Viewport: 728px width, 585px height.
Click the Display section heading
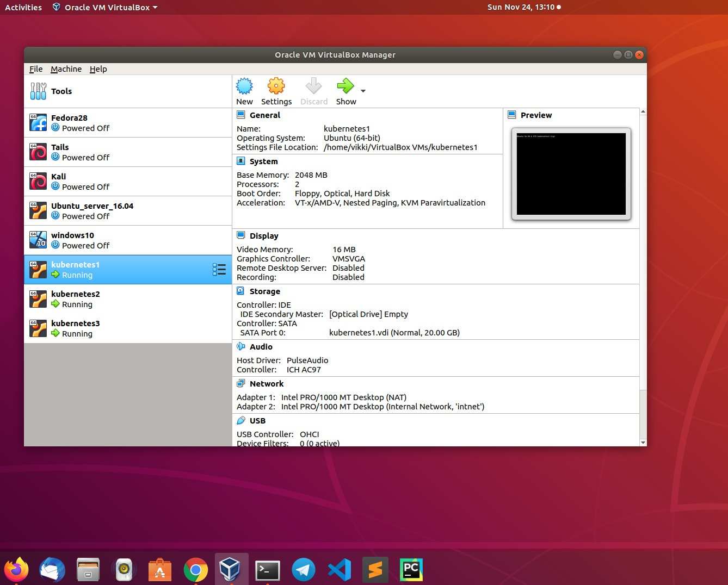coord(264,236)
